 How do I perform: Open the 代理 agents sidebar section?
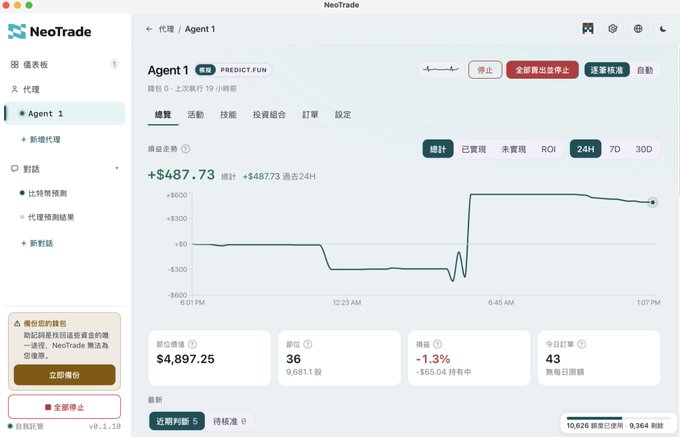coord(64,89)
